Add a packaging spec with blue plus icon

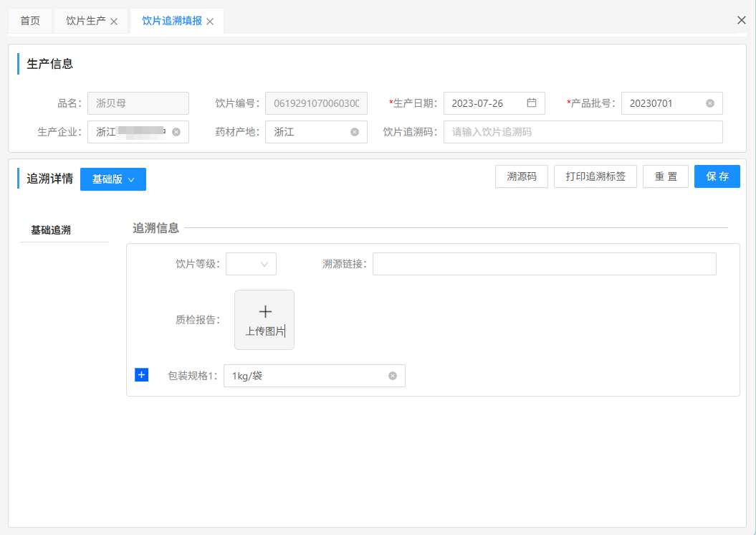point(141,375)
